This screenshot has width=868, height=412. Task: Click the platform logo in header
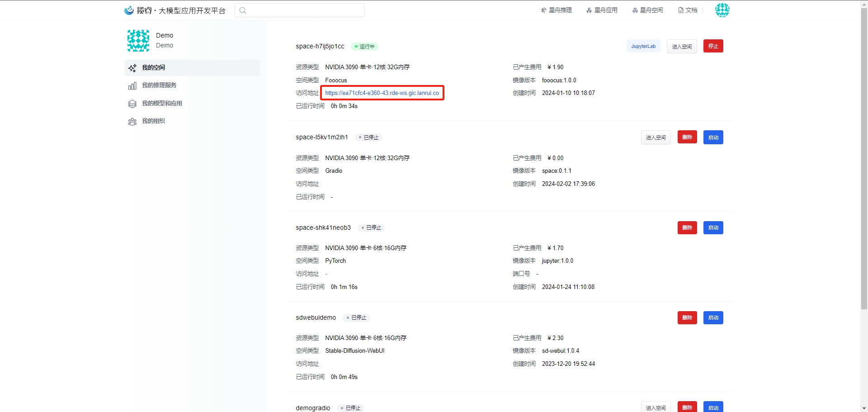click(175, 10)
